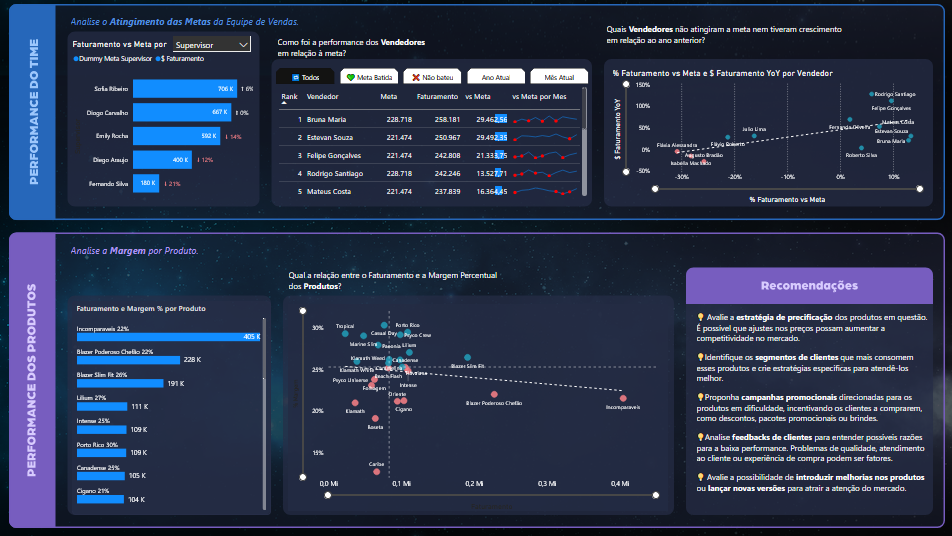Click the Fernando Silva bar

pyautogui.click(x=146, y=183)
